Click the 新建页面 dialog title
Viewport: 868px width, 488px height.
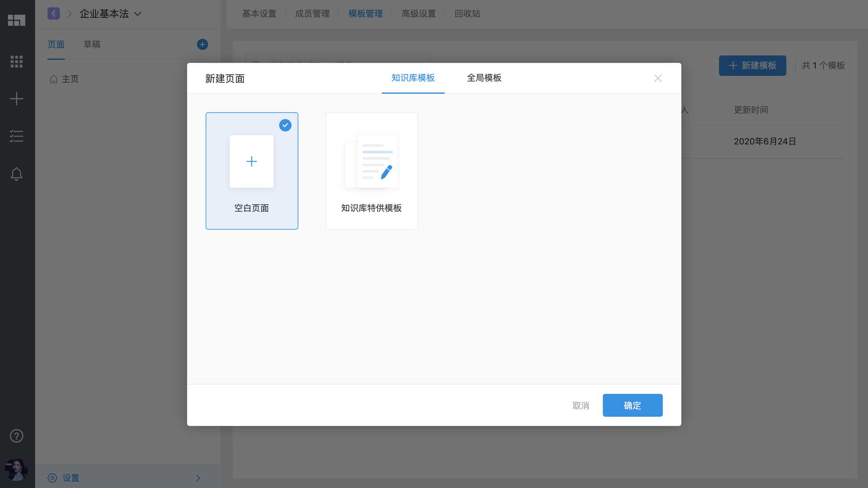click(x=225, y=79)
